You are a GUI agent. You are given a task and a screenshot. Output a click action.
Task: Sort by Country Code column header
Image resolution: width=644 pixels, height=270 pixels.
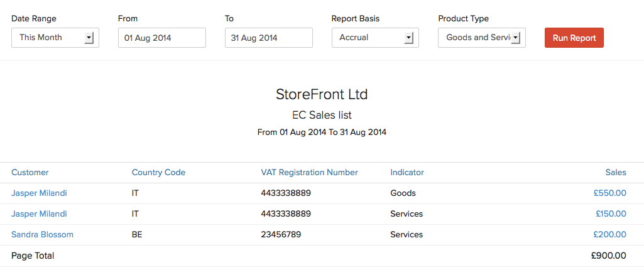tap(158, 173)
